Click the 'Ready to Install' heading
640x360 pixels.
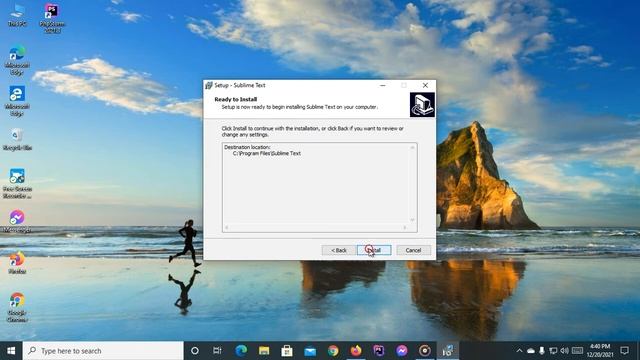point(236,99)
